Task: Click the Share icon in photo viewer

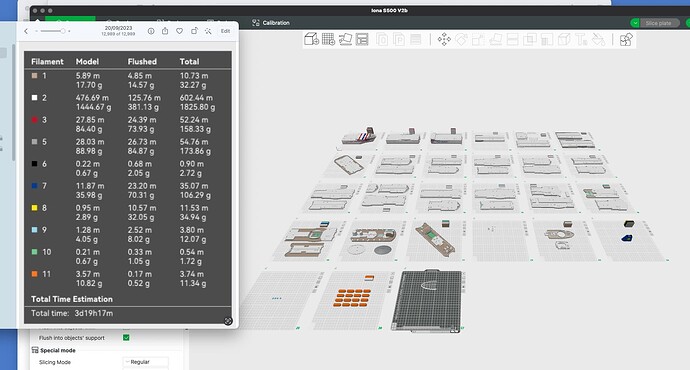Action: tap(165, 31)
